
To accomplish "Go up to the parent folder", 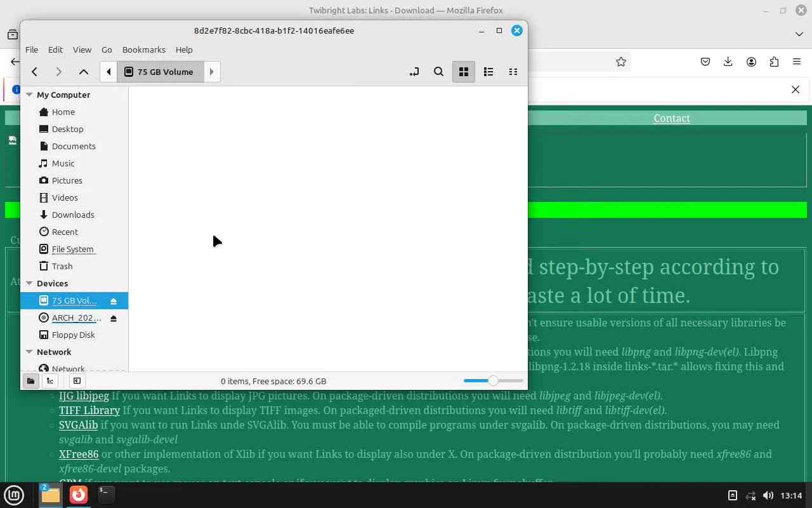I will [x=83, y=72].
